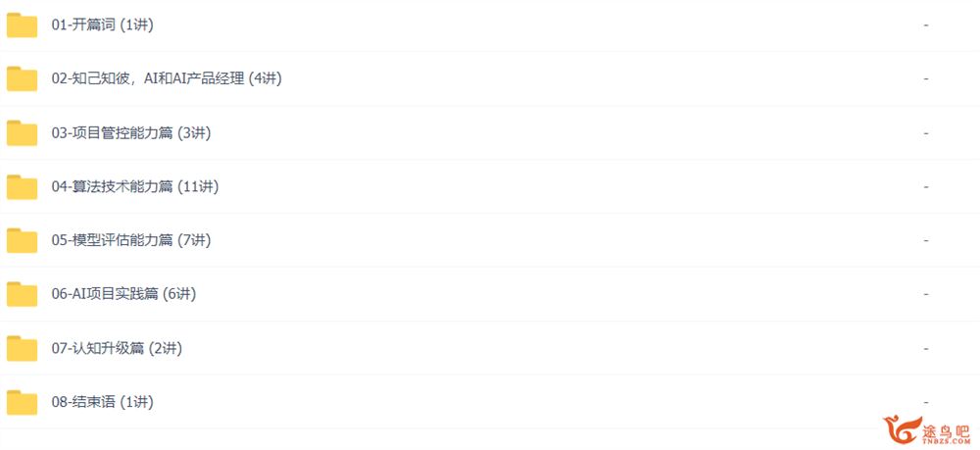Open 04-算法技术能力篇 (11讲) entry
The height and width of the screenshot is (450, 980).
(x=135, y=187)
